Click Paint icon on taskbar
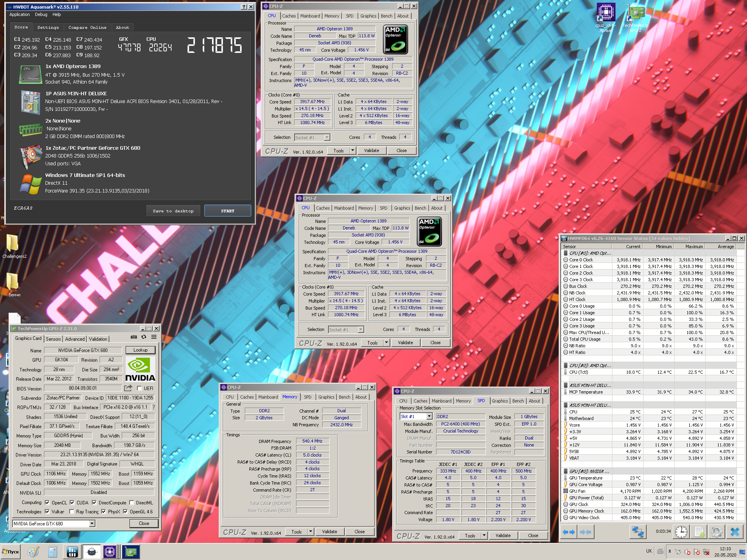Image resolution: width=747 pixels, height=560 pixels. coord(33,552)
